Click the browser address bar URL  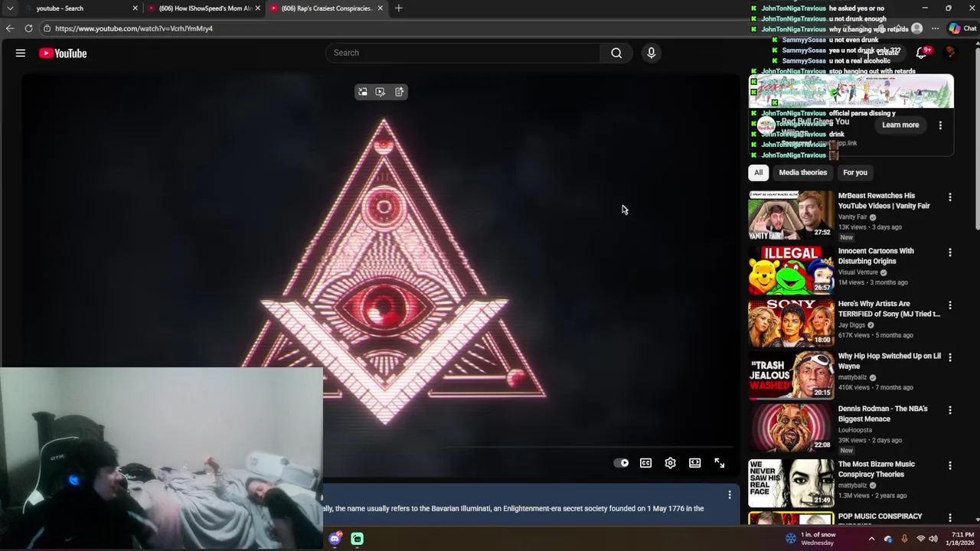tap(133, 28)
